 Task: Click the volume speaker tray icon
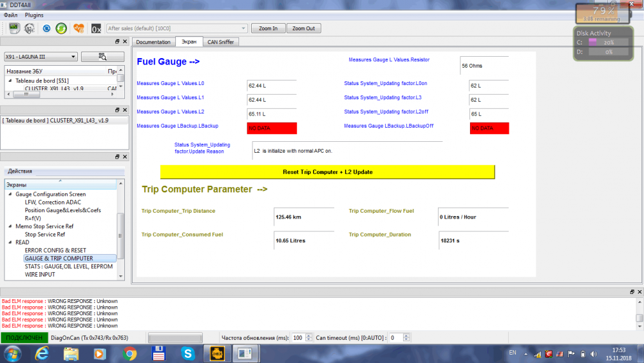594,354
